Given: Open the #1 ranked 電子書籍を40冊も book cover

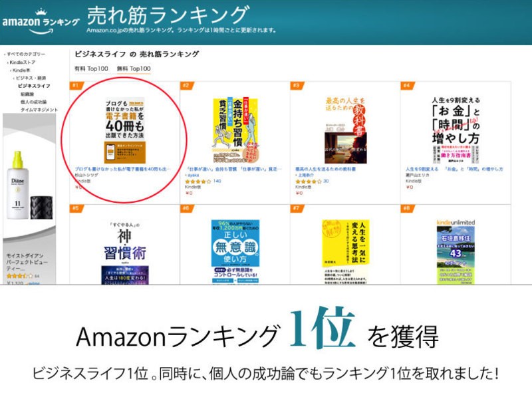Looking at the screenshot, I should click(x=124, y=130).
